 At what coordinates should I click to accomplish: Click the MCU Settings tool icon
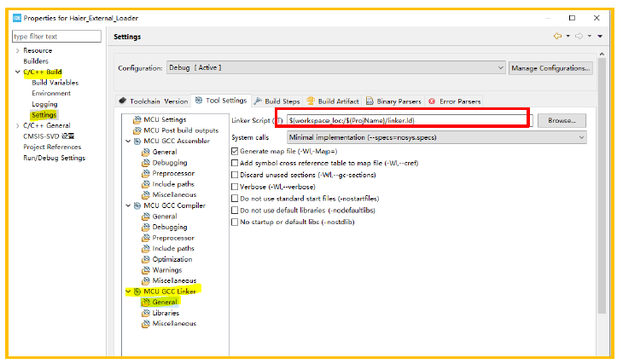click(x=137, y=119)
